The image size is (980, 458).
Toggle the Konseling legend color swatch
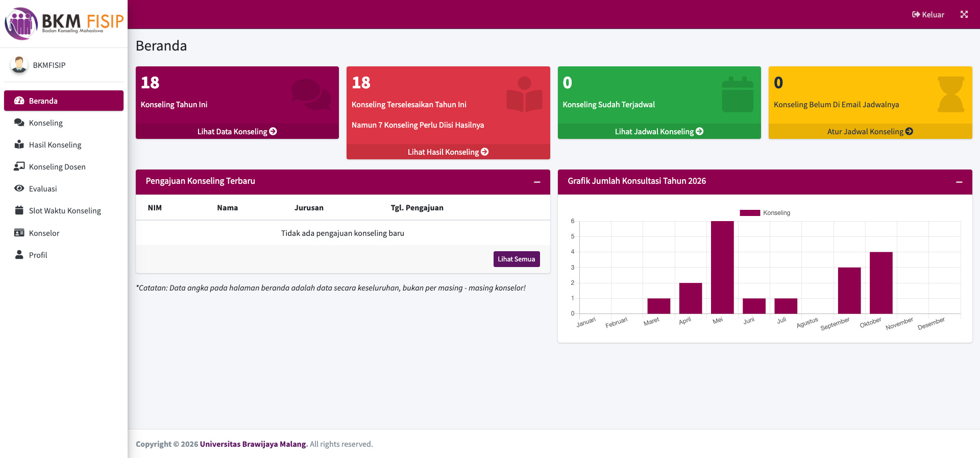click(750, 213)
